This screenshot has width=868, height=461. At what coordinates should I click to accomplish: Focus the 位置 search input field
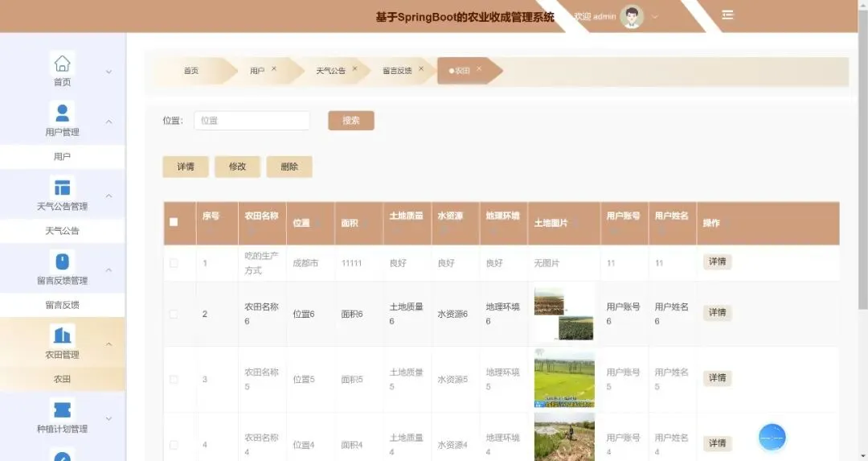pos(252,121)
